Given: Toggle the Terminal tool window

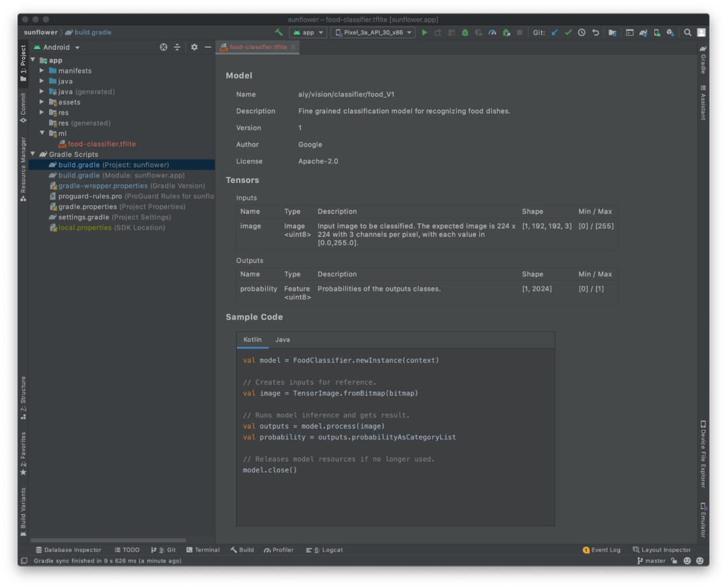Looking at the screenshot, I should [x=203, y=550].
